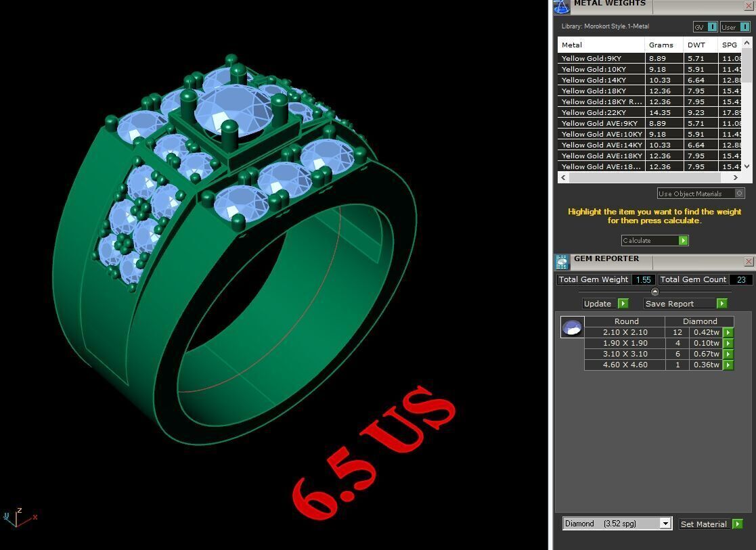Click the SPG column header

click(x=730, y=45)
